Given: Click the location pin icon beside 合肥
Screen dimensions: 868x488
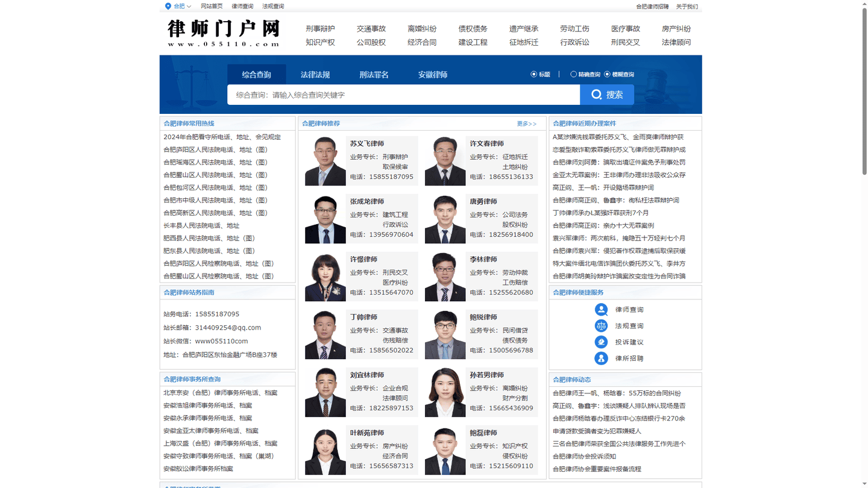Looking at the screenshot, I should pyautogui.click(x=168, y=6).
